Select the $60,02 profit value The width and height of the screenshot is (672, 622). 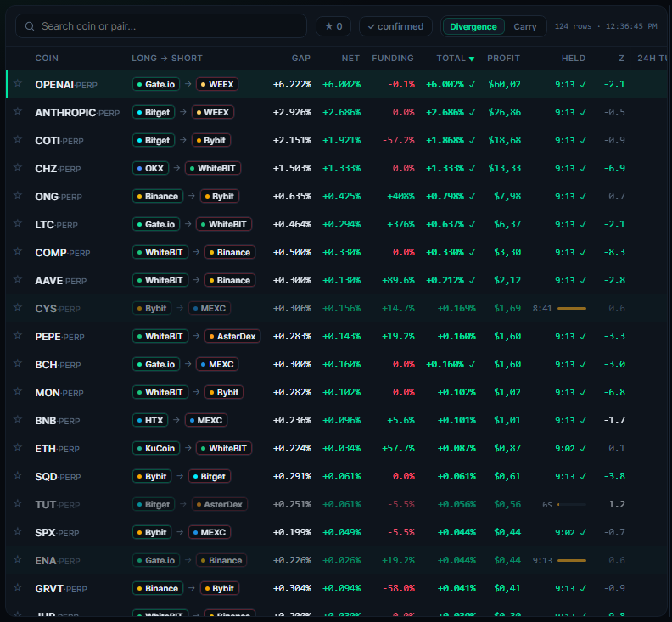[505, 85]
